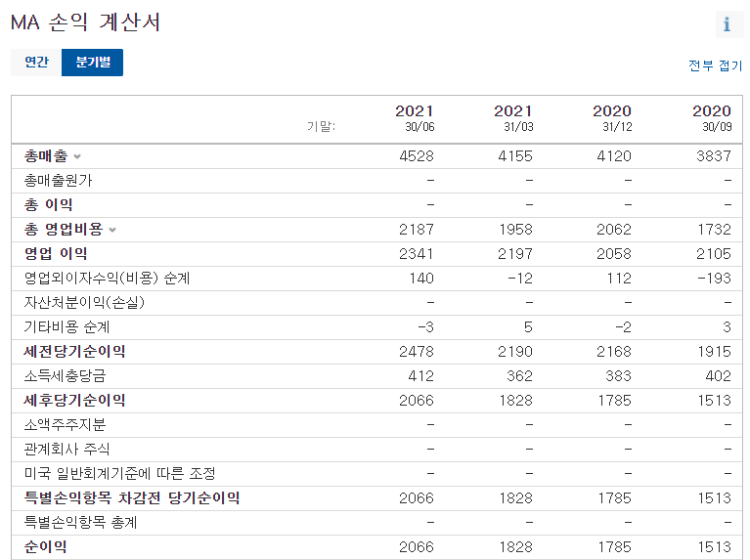750x560 pixels.
Task: Click pre-tax income value 2168
Action: coord(614,352)
